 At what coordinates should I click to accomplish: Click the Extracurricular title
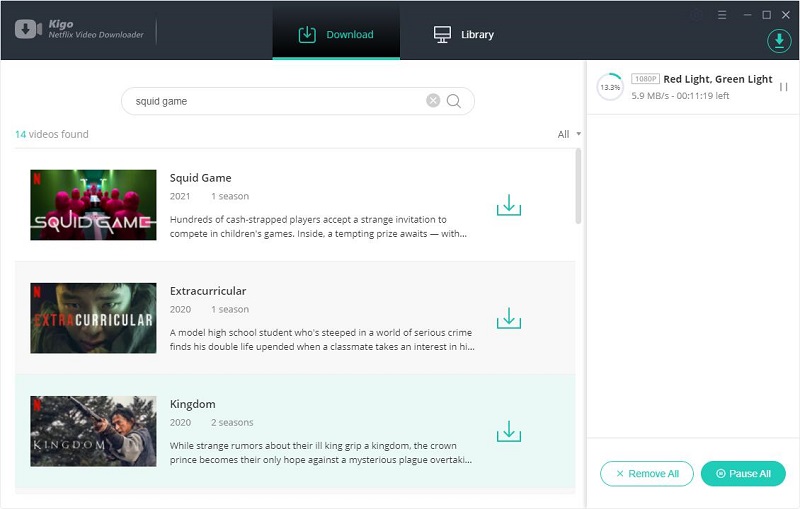[208, 291]
